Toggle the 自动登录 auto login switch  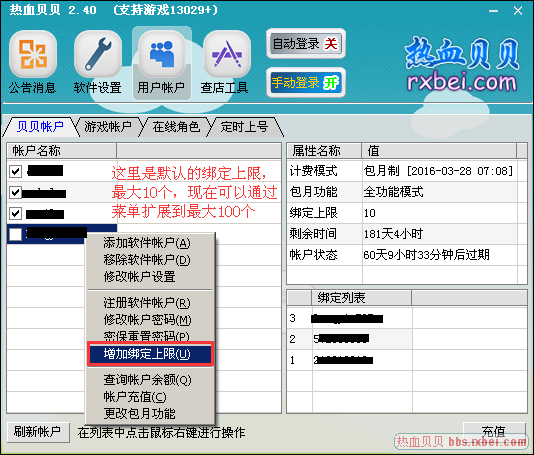[306, 44]
